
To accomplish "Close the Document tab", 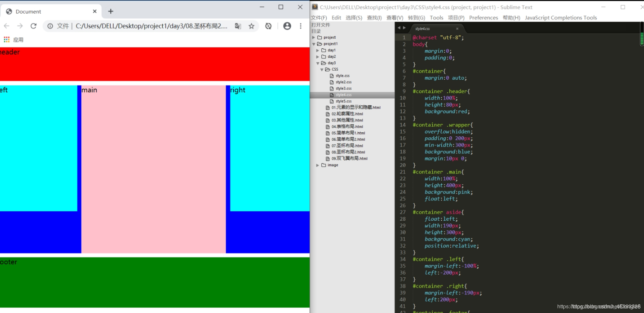I will point(95,11).
